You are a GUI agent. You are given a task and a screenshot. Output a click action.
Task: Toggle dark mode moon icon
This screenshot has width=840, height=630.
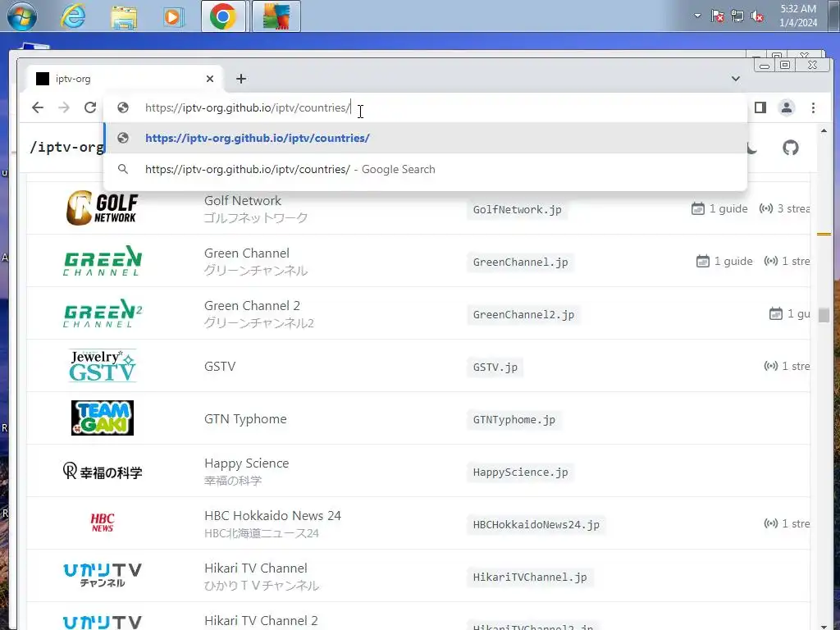[x=751, y=148]
